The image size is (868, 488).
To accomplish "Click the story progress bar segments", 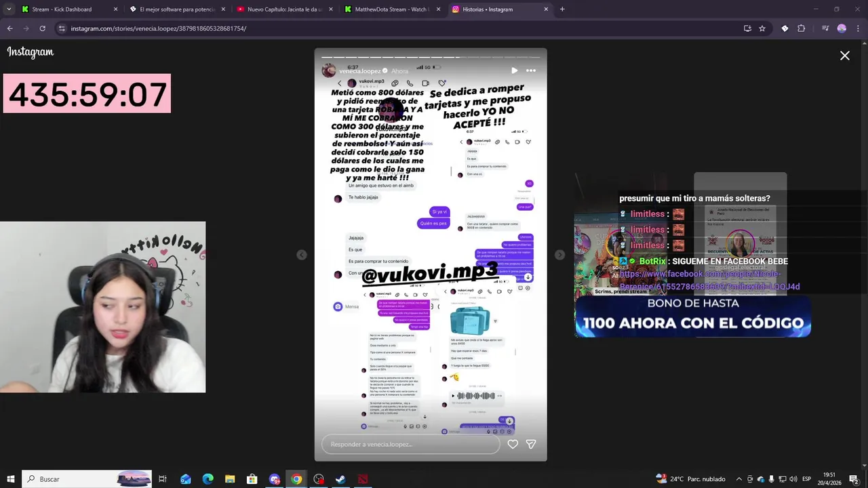I will pos(431,57).
